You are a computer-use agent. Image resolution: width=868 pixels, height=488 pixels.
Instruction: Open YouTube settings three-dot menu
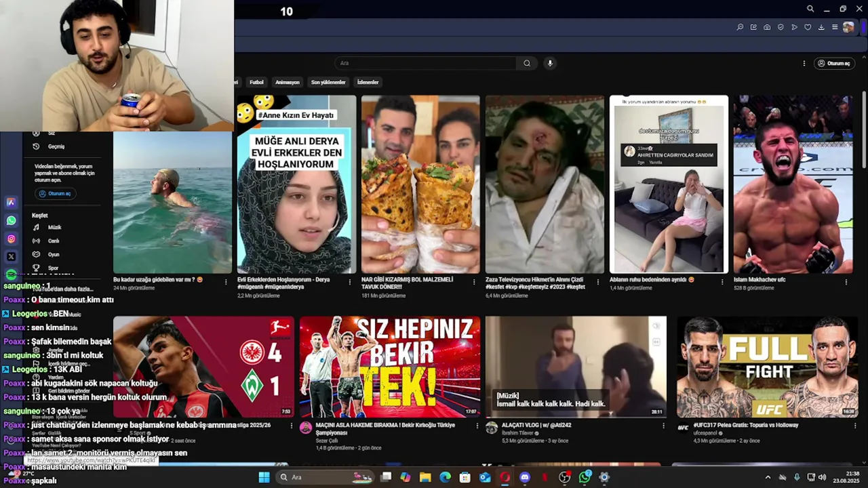click(804, 63)
